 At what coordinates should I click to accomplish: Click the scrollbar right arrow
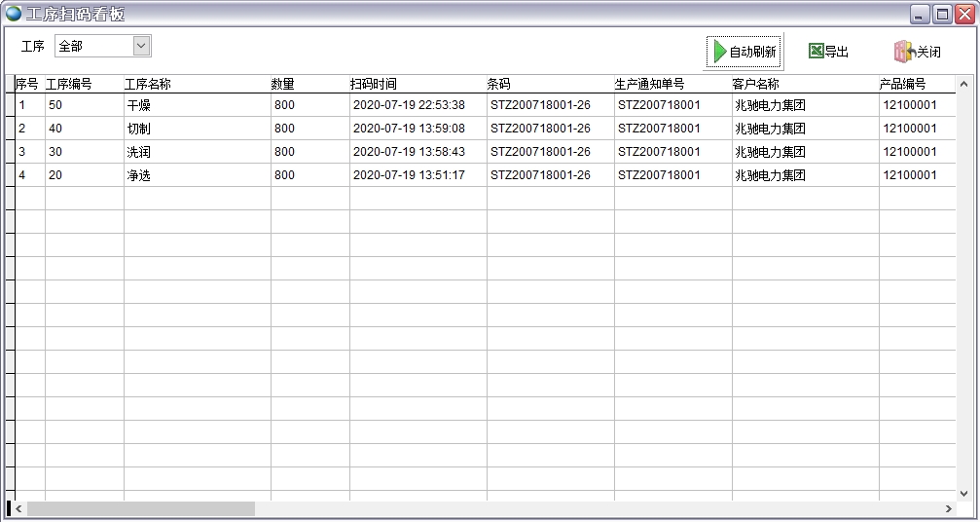pyautogui.click(x=949, y=508)
